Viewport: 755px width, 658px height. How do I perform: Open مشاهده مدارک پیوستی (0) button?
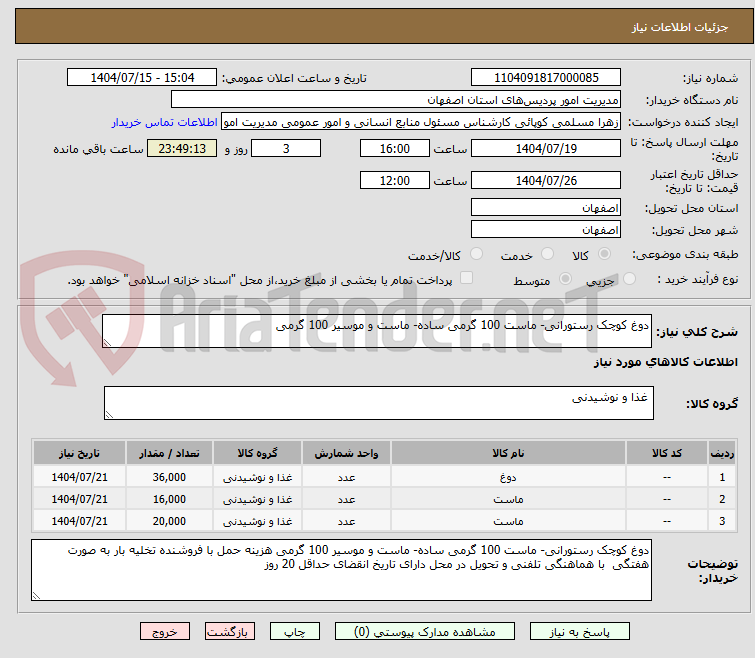click(x=425, y=632)
